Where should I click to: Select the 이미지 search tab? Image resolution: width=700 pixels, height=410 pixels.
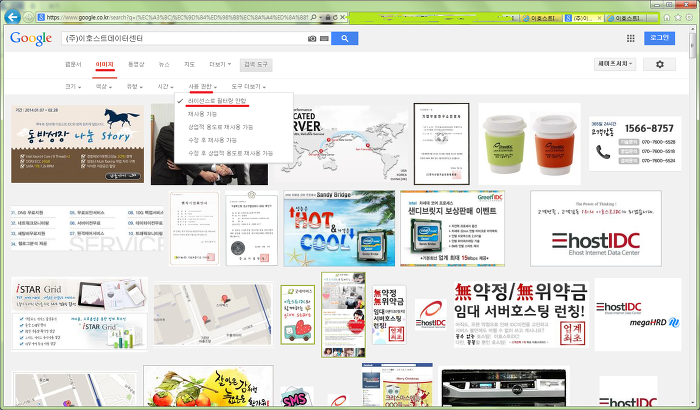point(104,64)
